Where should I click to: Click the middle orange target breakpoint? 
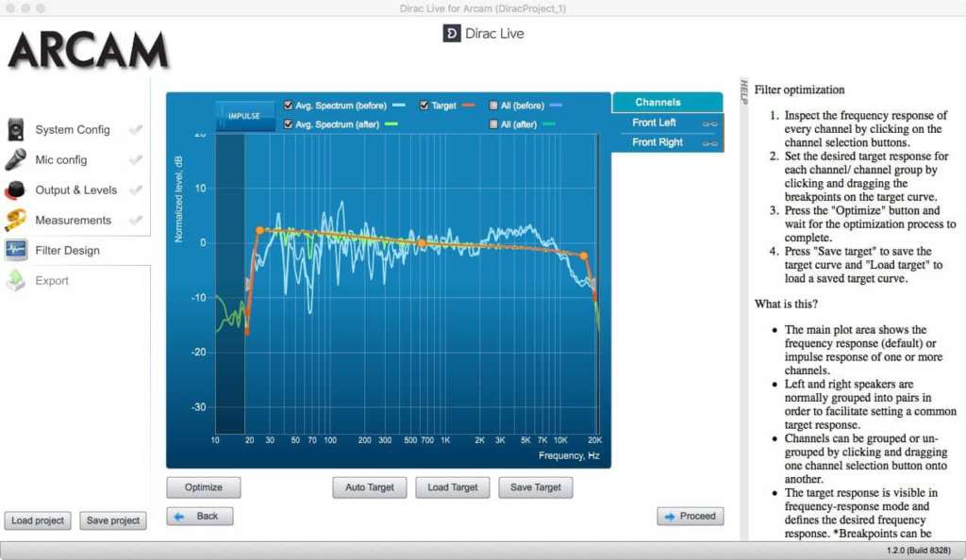[x=422, y=243]
